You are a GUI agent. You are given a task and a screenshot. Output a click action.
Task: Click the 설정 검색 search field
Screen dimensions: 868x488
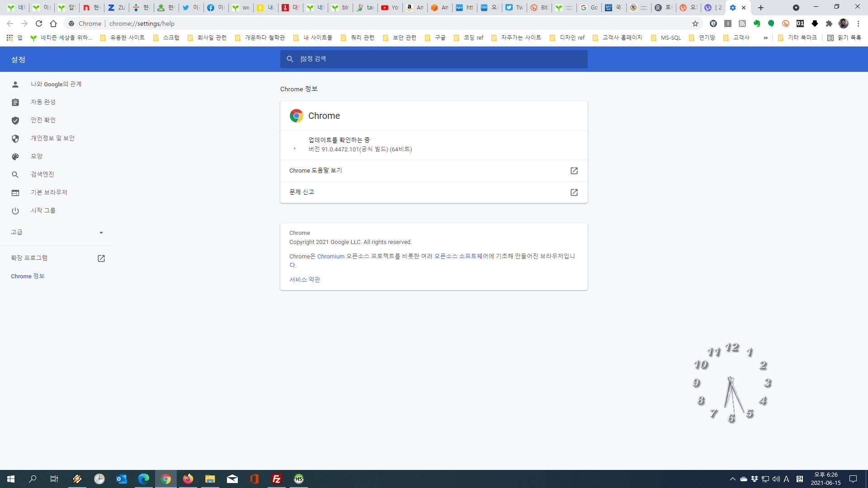coord(434,59)
